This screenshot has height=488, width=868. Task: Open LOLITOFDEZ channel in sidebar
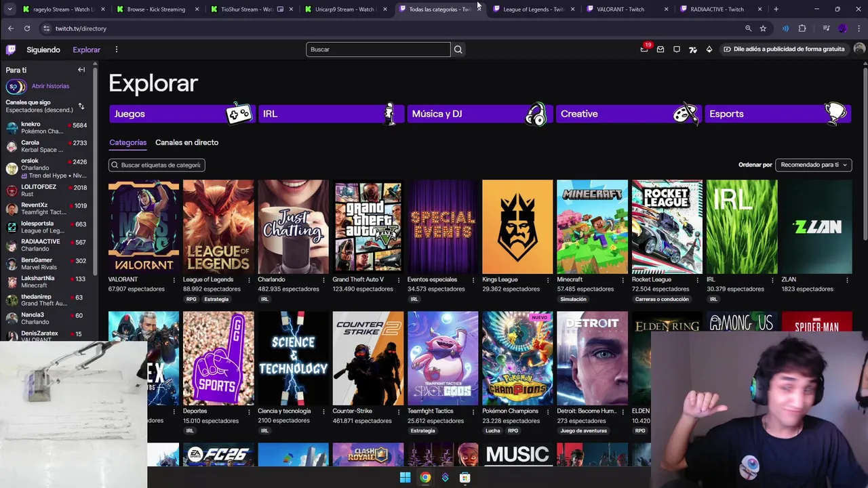(46, 190)
